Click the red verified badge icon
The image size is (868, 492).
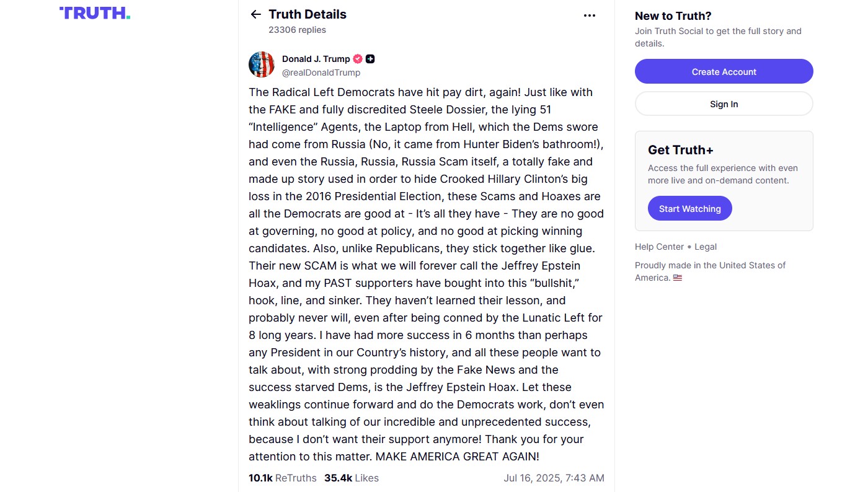tap(358, 59)
